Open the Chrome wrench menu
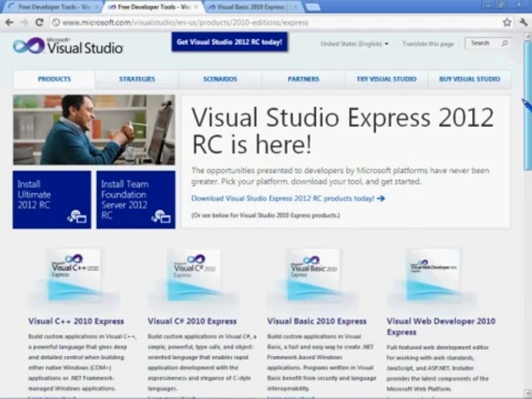 524,22
